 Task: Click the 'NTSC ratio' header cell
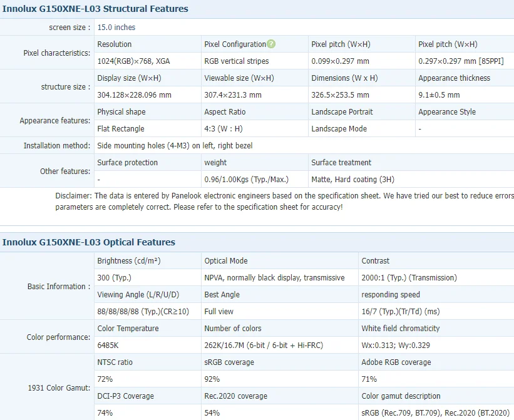click(x=115, y=362)
